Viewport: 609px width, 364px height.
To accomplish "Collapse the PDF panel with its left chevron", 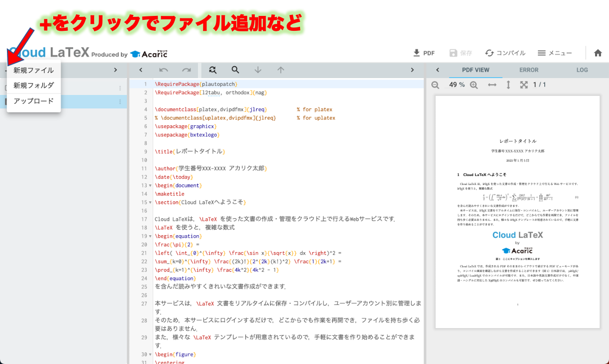I will point(437,70).
